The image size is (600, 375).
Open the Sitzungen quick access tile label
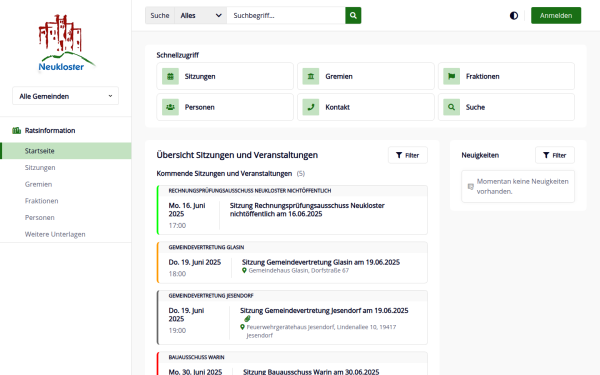coord(200,76)
